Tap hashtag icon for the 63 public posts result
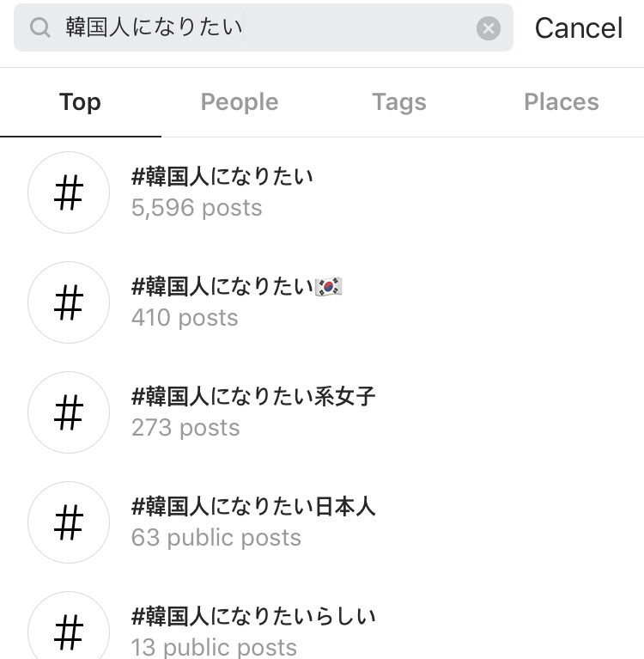The image size is (644, 659). 69,522
